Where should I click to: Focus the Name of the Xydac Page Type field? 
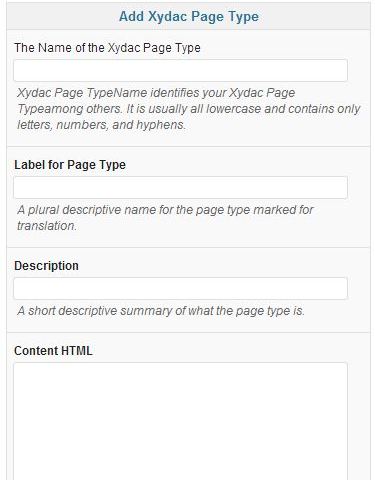point(180,70)
